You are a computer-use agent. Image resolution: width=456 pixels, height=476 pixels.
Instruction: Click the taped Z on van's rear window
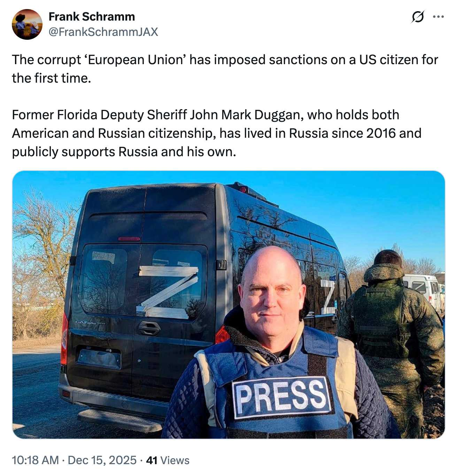tap(168, 291)
